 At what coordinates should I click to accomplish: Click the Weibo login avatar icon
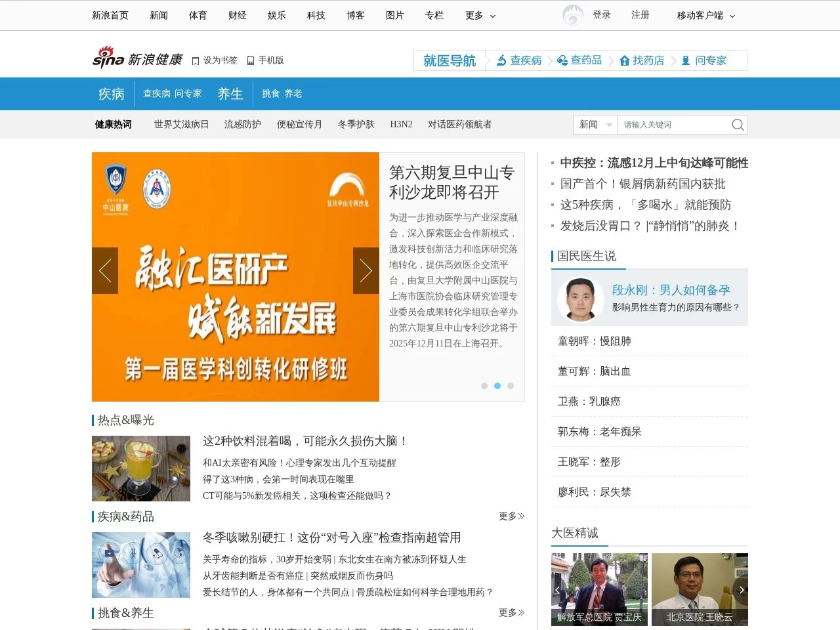(x=572, y=14)
